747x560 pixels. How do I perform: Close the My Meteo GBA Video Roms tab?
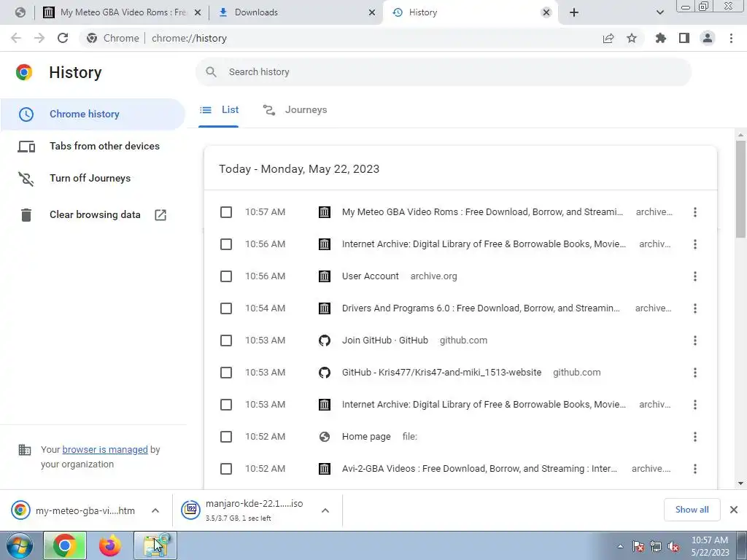(x=198, y=12)
